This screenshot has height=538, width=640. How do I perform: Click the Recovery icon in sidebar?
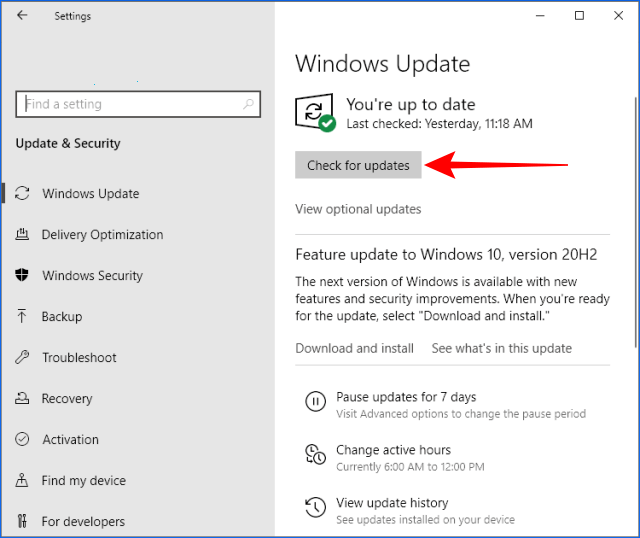pos(22,398)
